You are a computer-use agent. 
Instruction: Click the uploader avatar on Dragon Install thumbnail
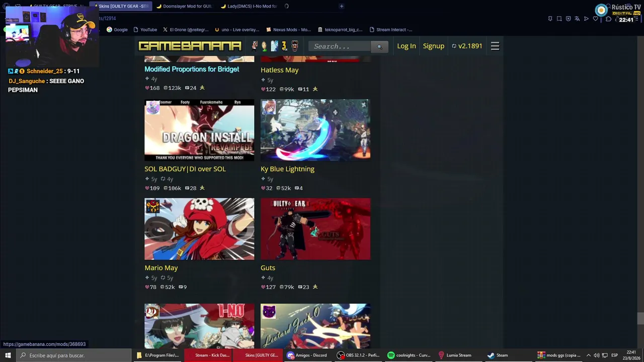point(152,107)
